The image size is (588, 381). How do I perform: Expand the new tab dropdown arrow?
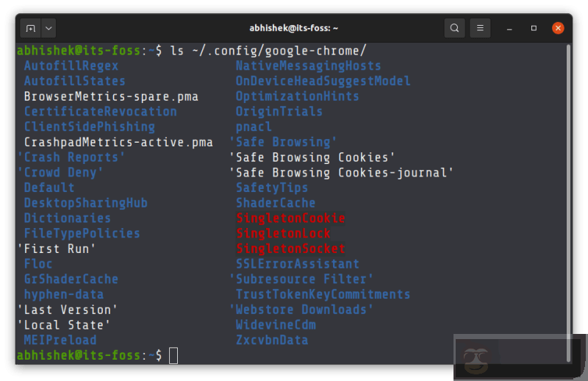point(49,28)
